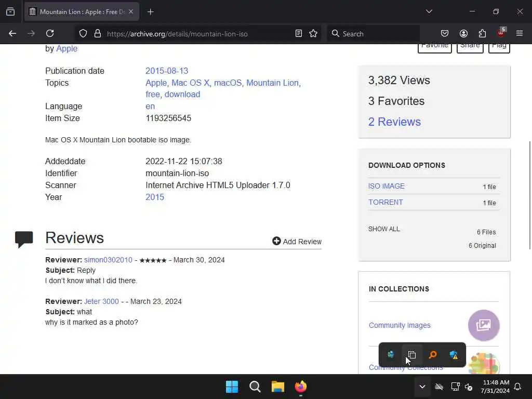Open the Mountain Lion topic link
This screenshot has height=399, width=532.
(x=272, y=83)
